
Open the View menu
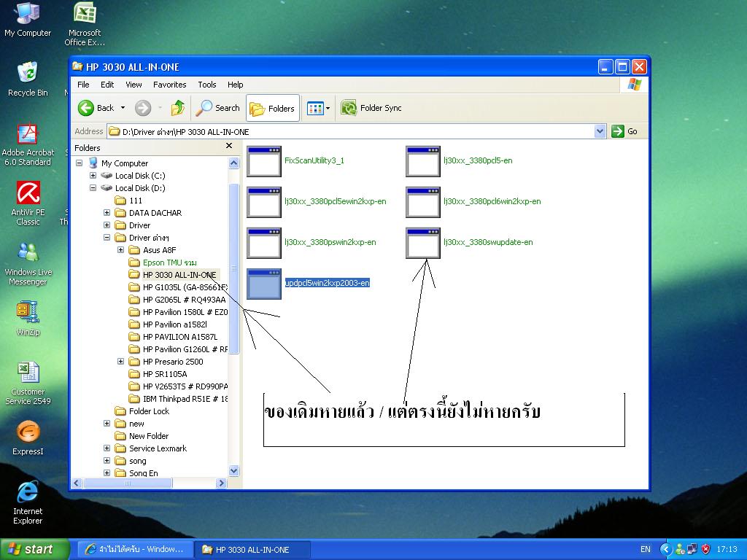click(134, 85)
